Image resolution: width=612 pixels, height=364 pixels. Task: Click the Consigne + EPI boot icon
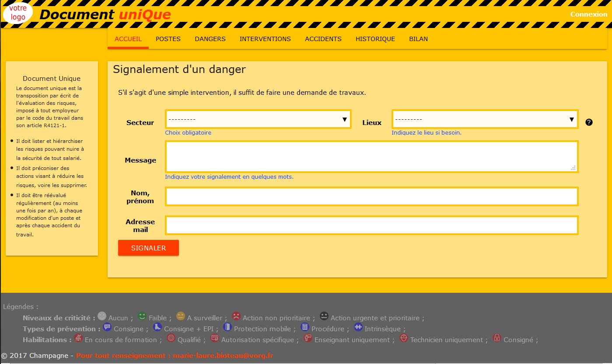pos(157,327)
